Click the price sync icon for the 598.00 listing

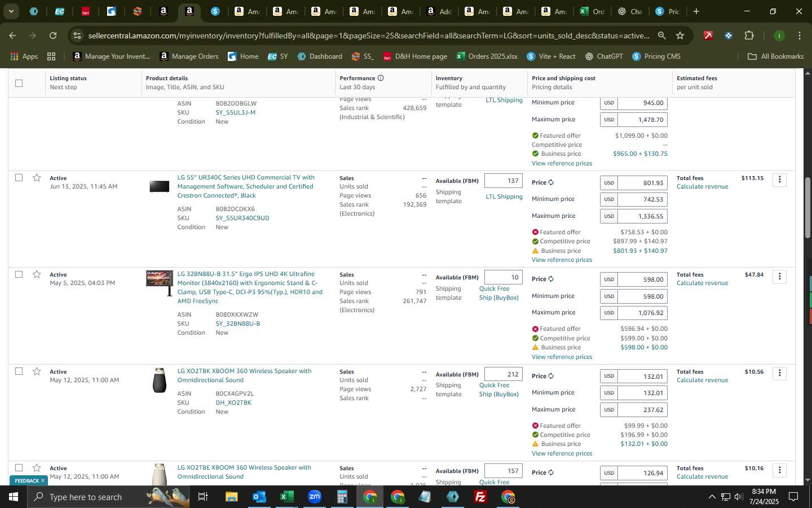(x=551, y=279)
